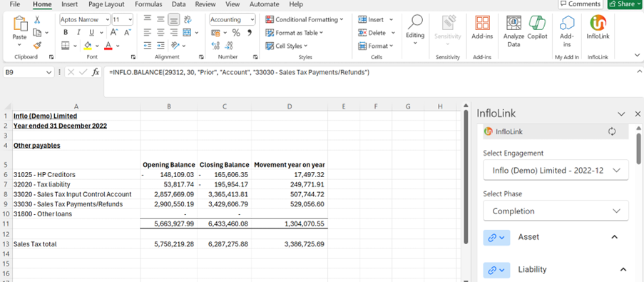Activate the Format Painter brush
The height and width of the screenshot is (282, 644).
click(37, 45)
